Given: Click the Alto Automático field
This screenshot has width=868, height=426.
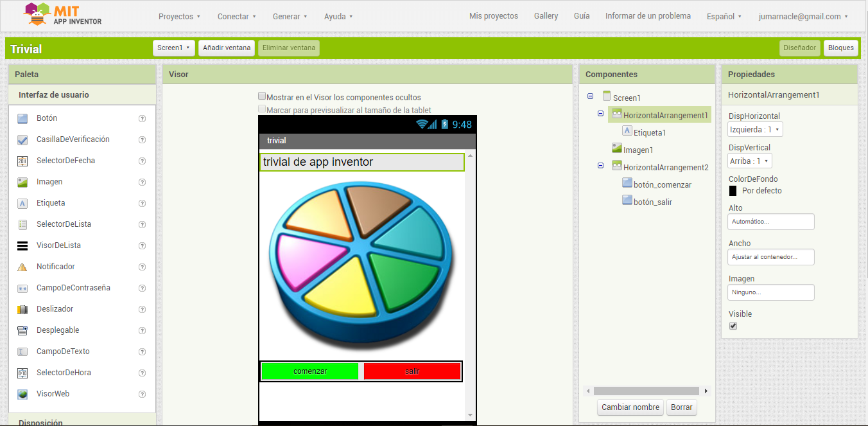Looking at the screenshot, I should 771,222.
